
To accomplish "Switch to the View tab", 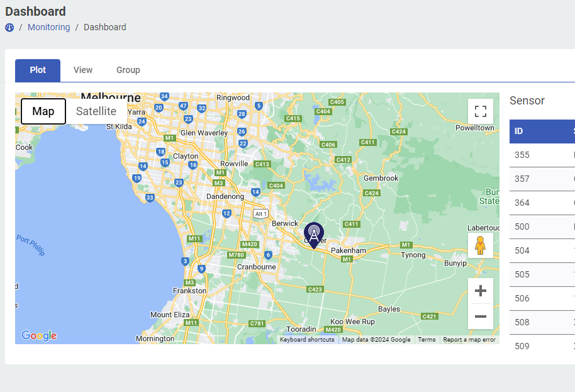I will point(82,70).
